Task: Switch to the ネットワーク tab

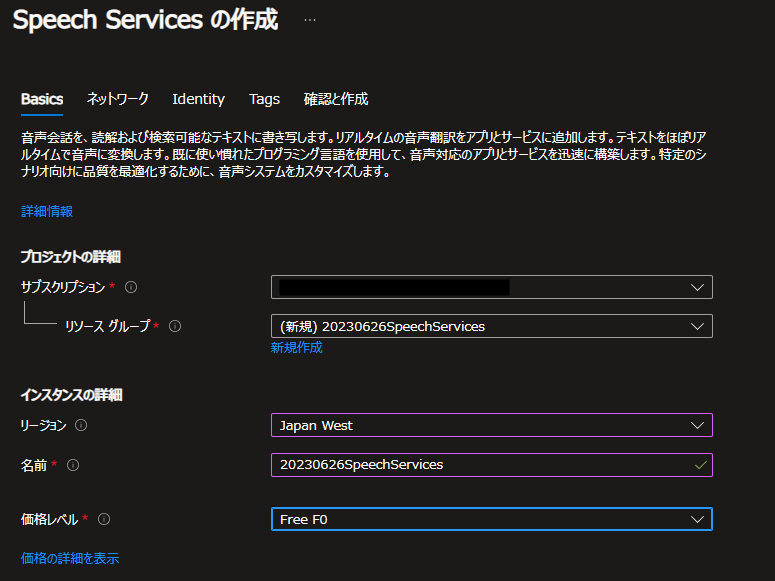Action: 118,99
